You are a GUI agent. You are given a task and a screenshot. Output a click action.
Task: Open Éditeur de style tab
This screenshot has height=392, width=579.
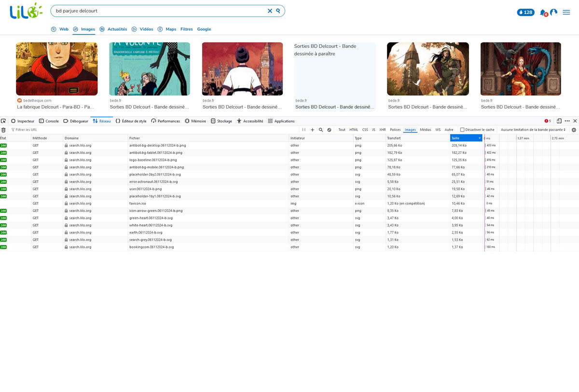[131, 121]
